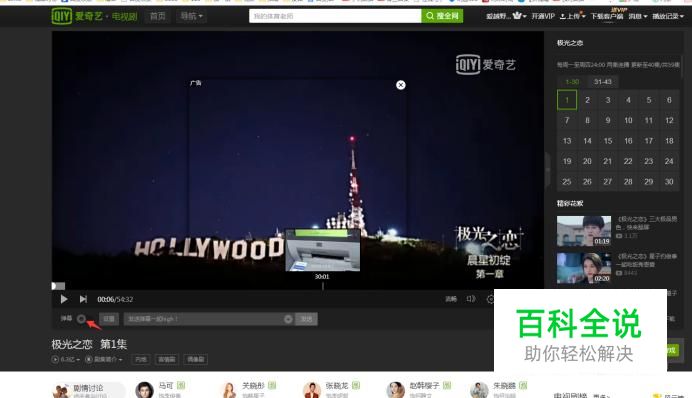Open the danmaku 设置 settings button
Image resolution: width=692 pixels, height=398 pixels.
click(x=109, y=319)
